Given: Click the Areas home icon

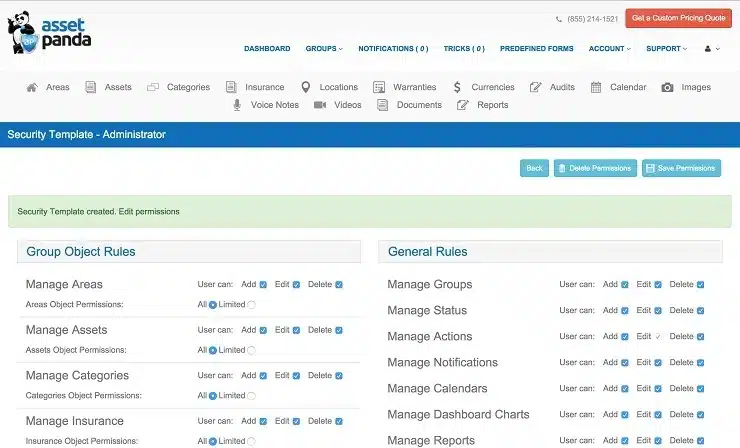Looking at the screenshot, I should click(32, 87).
